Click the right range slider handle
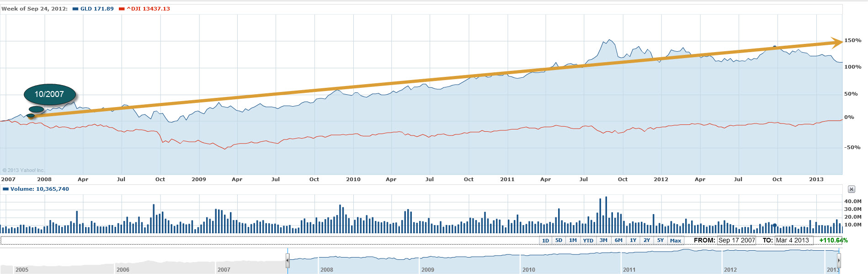This screenshot has width=868, height=274. click(x=839, y=260)
